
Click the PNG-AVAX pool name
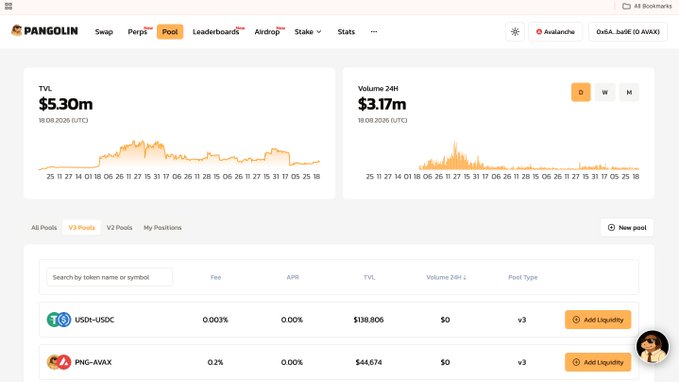coord(93,362)
